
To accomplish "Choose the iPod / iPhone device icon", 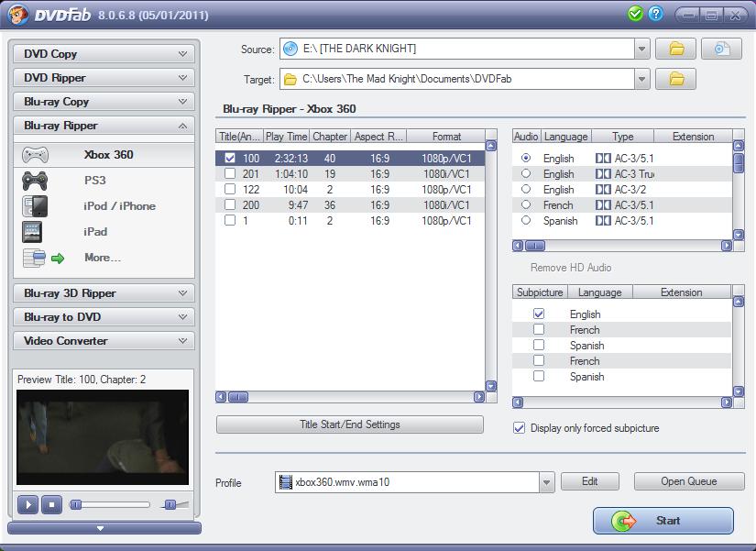I will click(34, 206).
